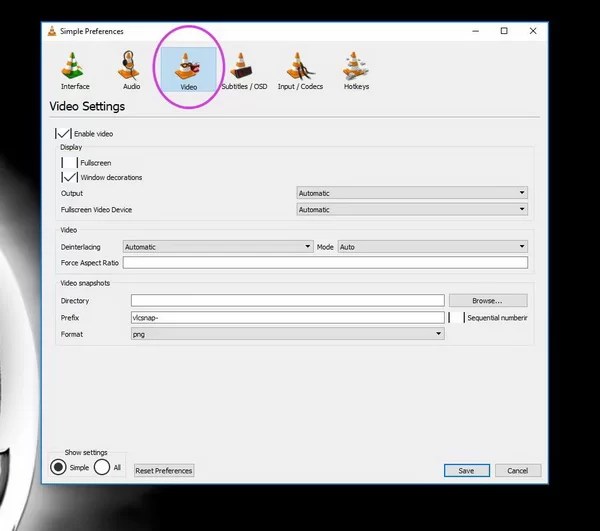Click the Video snapshots group label
This screenshot has width=600, height=531.
pyautogui.click(x=85, y=283)
